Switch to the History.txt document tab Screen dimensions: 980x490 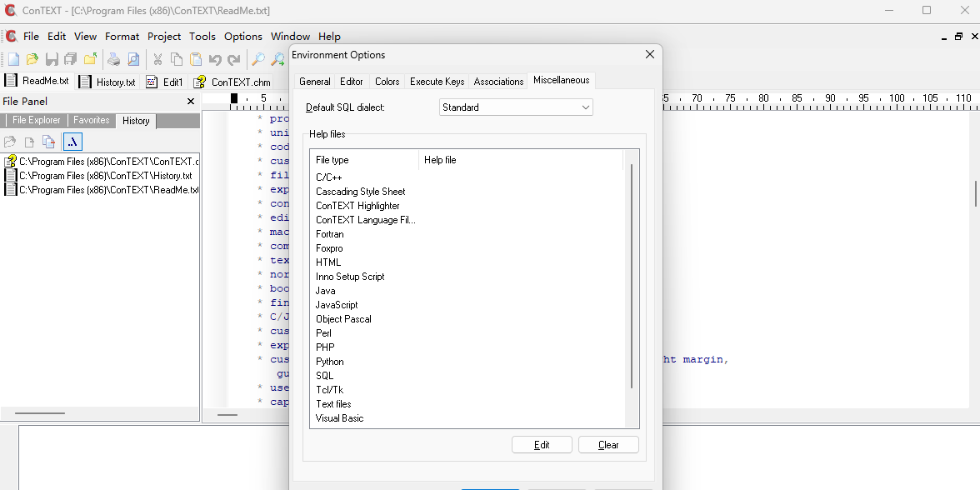(x=108, y=82)
